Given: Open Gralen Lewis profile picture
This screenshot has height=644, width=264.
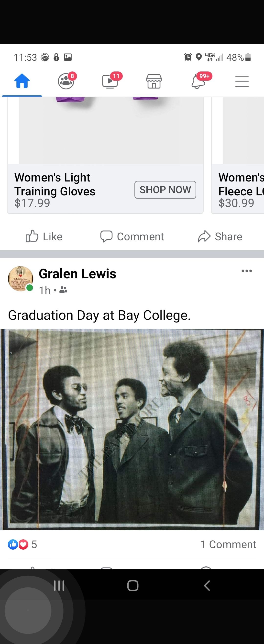Looking at the screenshot, I should click(x=21, y=279).
